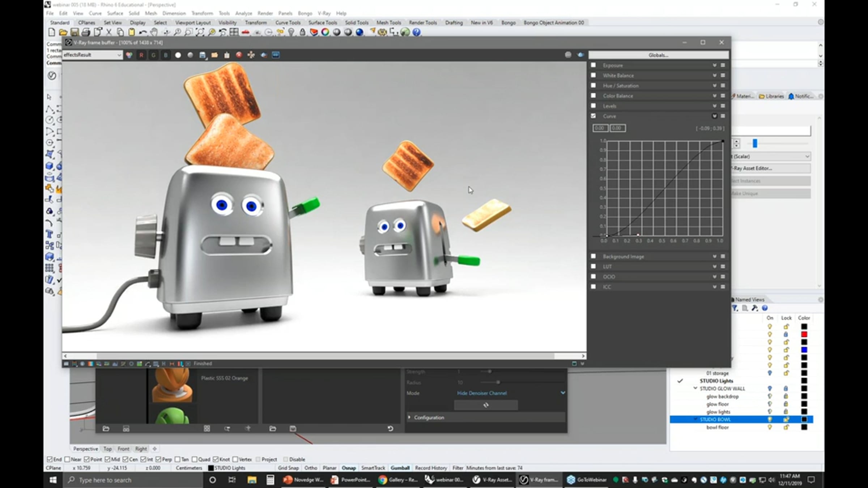Click the Globals... button

pyautogui.click(x=658, y=55)
